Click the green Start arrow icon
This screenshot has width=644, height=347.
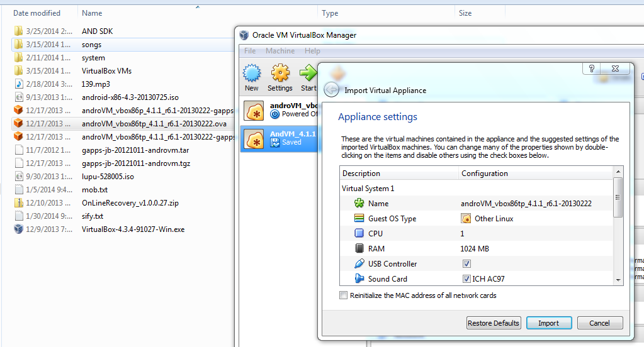point(308,74)
